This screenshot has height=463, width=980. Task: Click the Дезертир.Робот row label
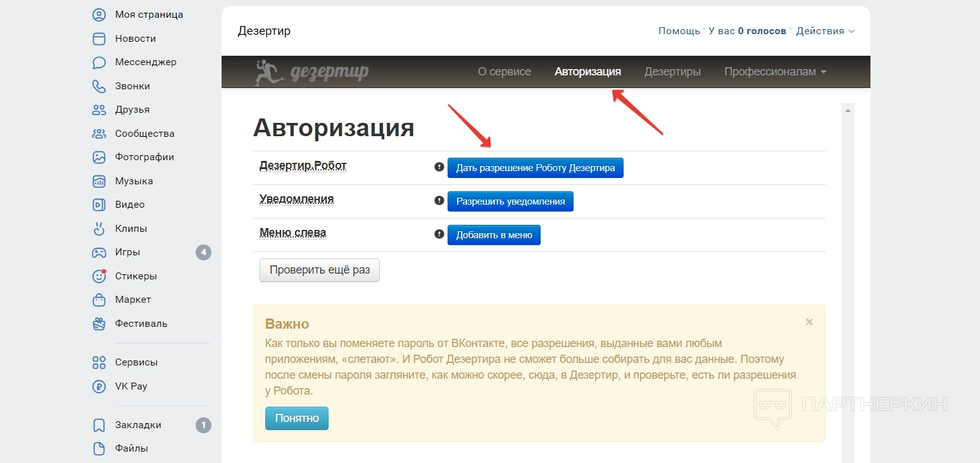coord(303,166)
